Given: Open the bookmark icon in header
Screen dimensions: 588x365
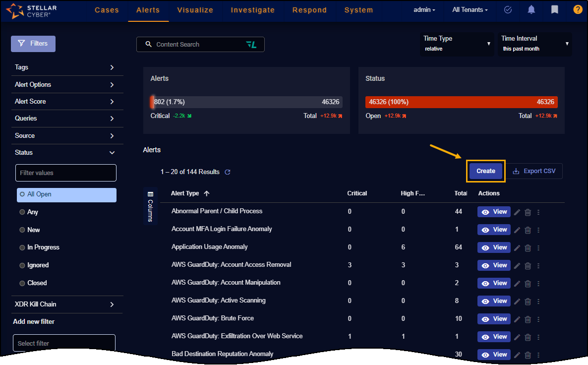Looking at the screenshot, I should 555,10.
